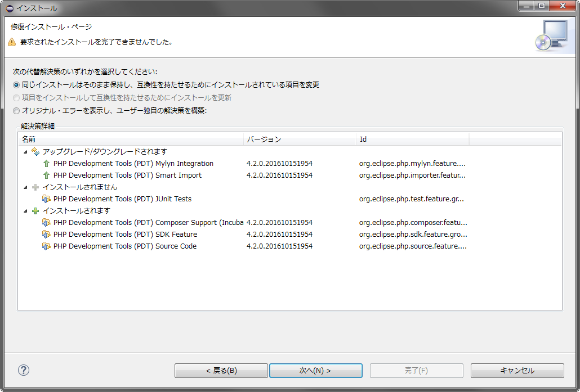The height and width of the screenshot is (392, 580).
Task: Click the Eclipse icon in title bar
Action: pos(10,8)
